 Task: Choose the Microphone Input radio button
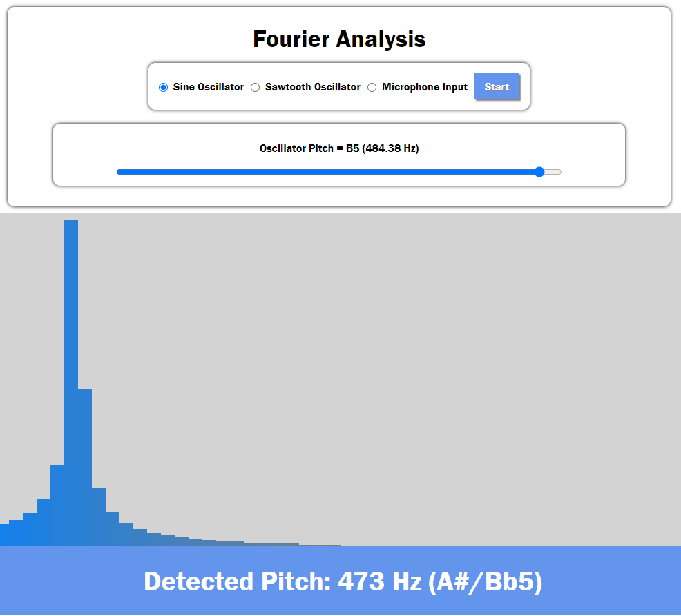372,88
